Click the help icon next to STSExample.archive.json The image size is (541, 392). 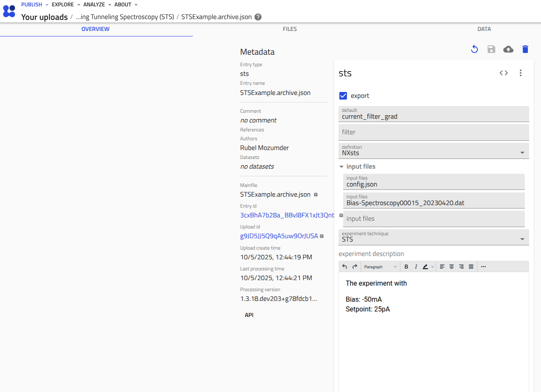click(x=258, y=17)
